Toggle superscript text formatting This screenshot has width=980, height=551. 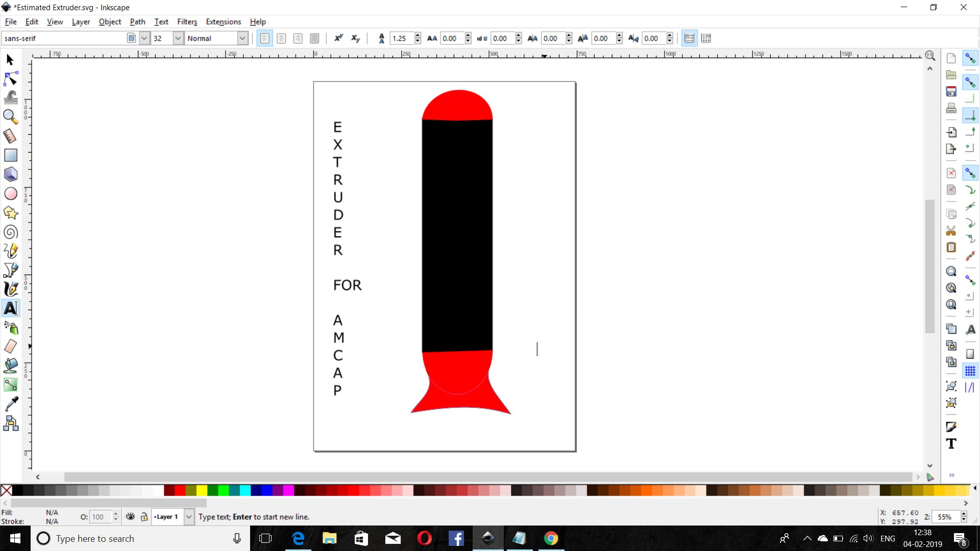coord(338,38)
